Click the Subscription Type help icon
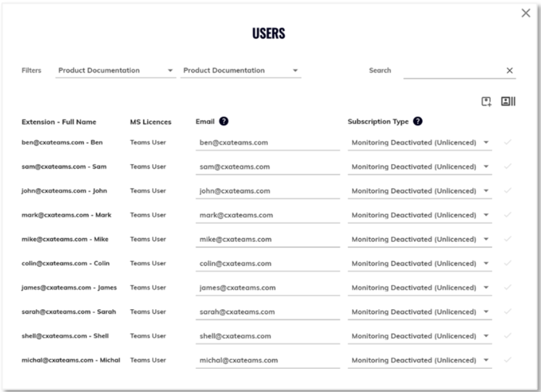The height and width of the screenshot is (392, 541). coord(417,122)
